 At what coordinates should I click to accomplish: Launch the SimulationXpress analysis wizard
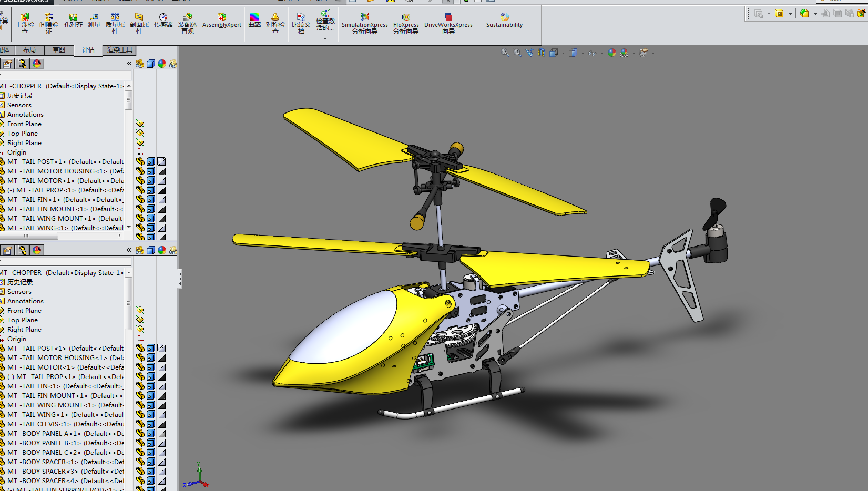click(364, 24)
